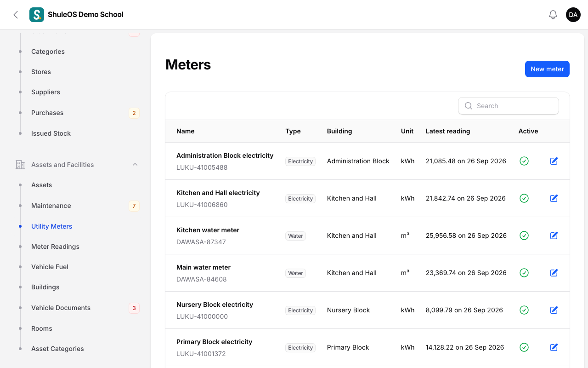Go to Stores in the sidebar
Image resolution: width=588 pixels, height=368 pixels.
tap(41, 72)
